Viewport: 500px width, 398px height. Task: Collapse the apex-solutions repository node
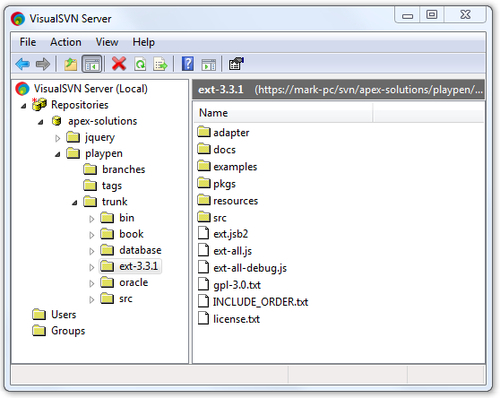tap(41, 122)
